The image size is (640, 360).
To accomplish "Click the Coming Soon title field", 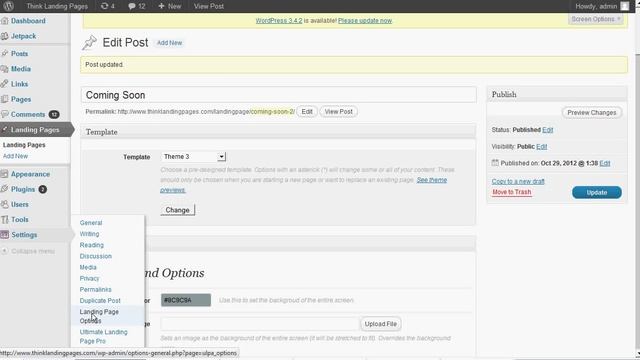I will 279,95.
